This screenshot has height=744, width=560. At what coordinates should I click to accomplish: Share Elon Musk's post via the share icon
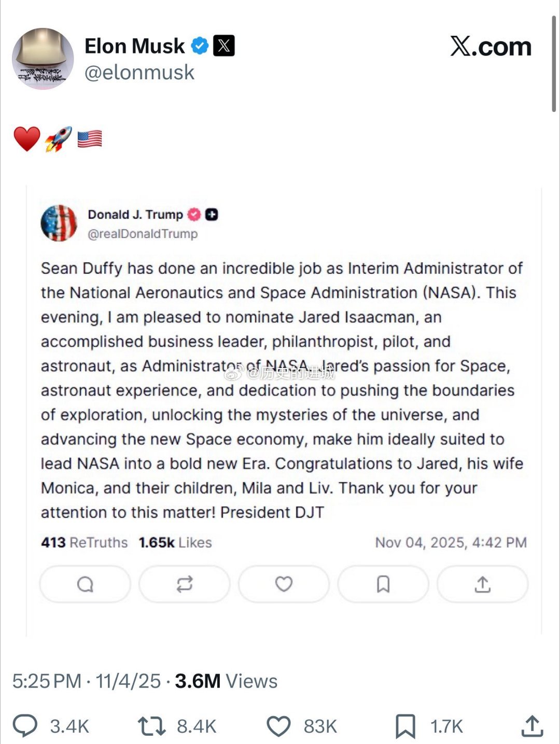531,726
